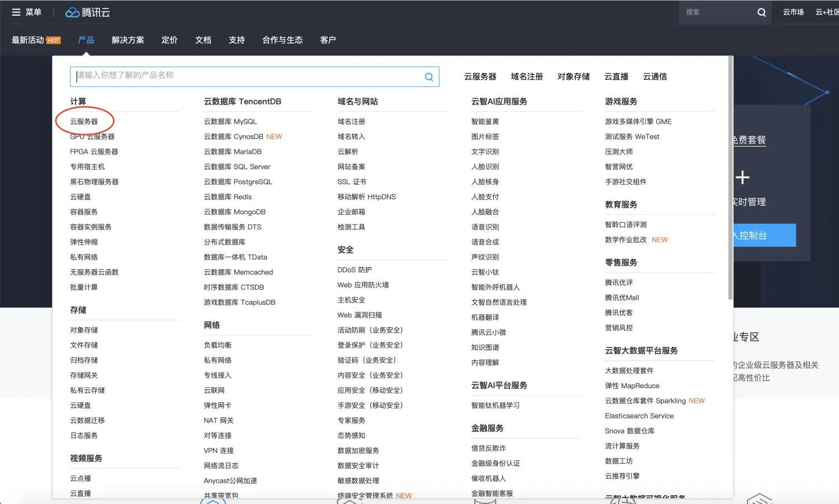Open Web 应用防火墙
This screenshot has height=504, width=839.
(363, 285)
